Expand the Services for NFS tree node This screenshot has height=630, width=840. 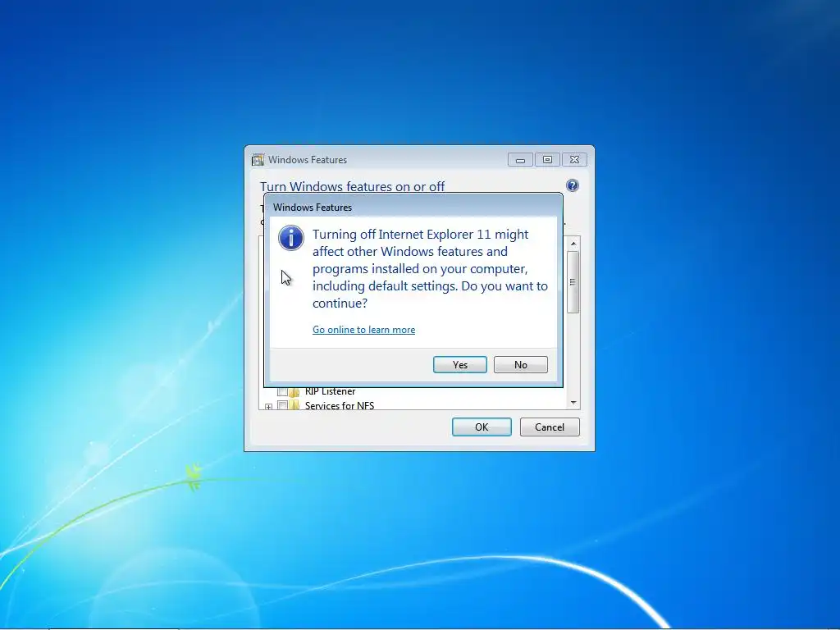[x=268, y=407]
